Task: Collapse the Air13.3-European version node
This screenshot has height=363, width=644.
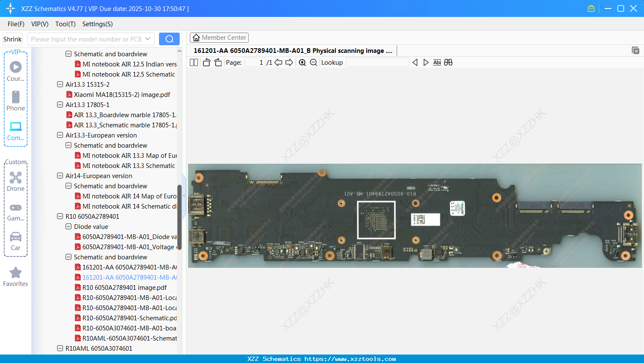Action: click(x=60, y=135)
